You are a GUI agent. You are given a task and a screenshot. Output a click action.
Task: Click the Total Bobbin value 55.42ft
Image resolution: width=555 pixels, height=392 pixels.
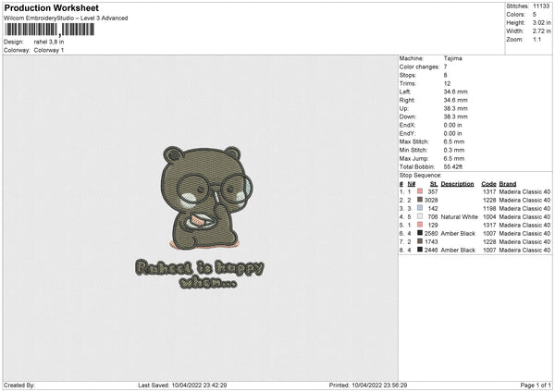[x=453, y=166]
